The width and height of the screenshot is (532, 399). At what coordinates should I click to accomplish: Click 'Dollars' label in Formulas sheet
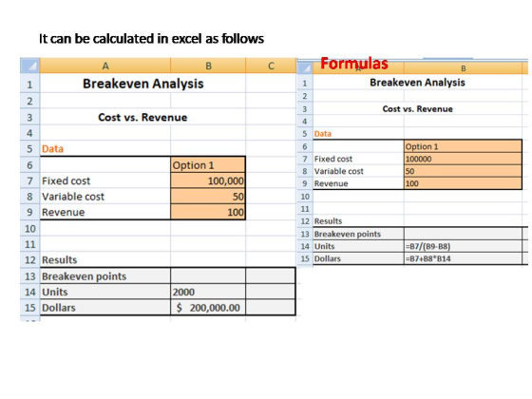(x=328, y=258)
